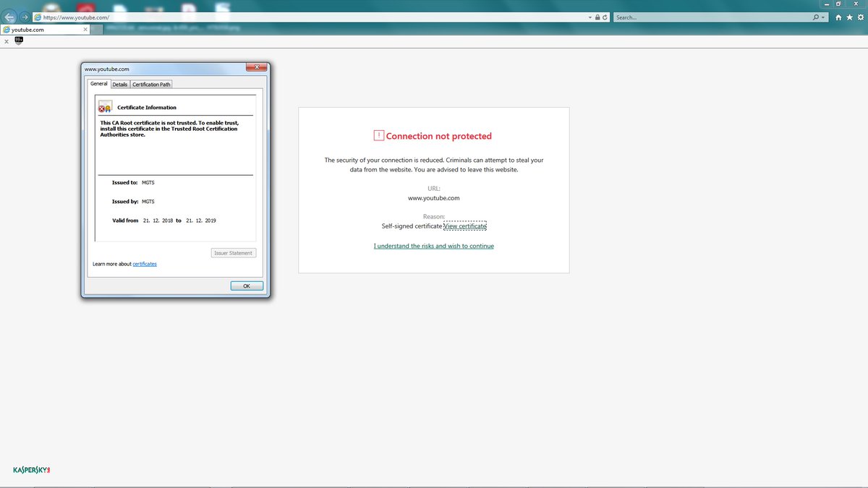Viewport: 868px width, 488px height.
Task: Click the magnifier search icon
Action: 816,17
